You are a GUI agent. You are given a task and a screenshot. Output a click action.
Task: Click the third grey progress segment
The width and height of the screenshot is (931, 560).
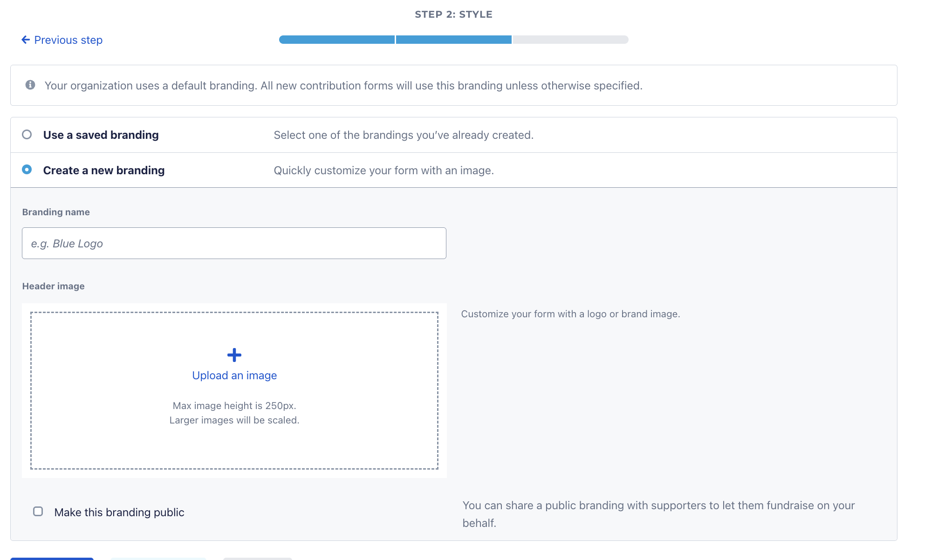571,40
